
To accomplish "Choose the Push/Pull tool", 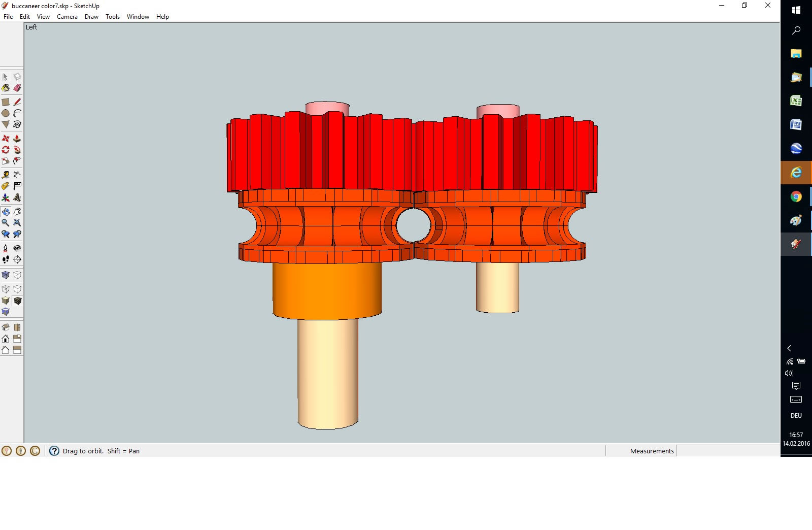I will (x=17, y=139).
